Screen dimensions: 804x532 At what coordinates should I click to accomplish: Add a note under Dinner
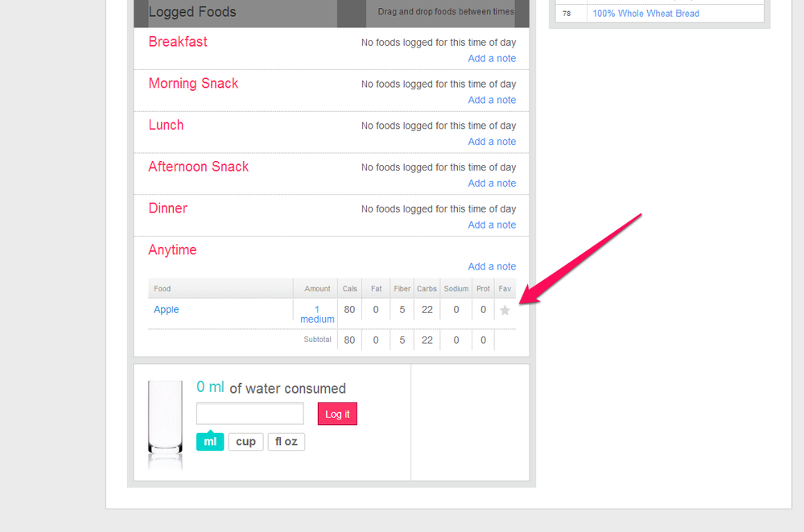coord(492,225)
